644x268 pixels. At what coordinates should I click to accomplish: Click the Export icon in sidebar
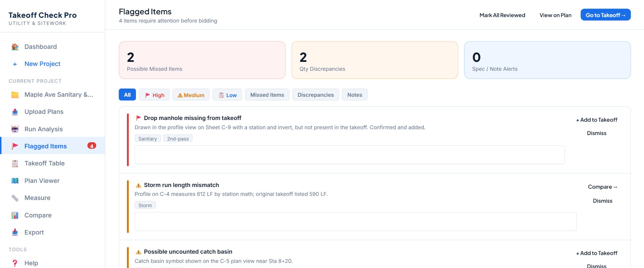pyautogui.click(x=15, y=232)
